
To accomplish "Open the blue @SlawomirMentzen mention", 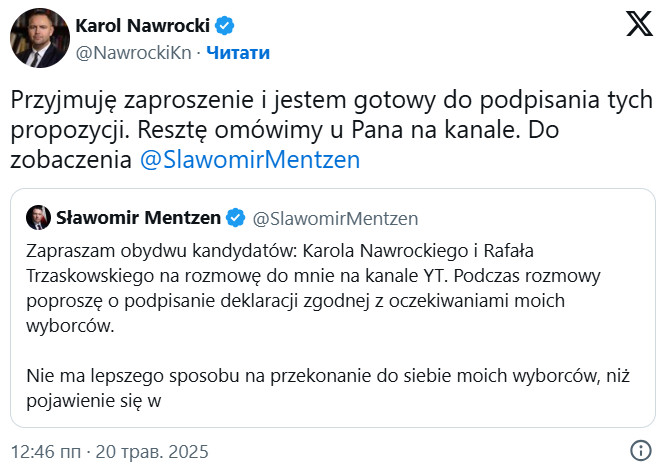I will [x=250, y=160].
